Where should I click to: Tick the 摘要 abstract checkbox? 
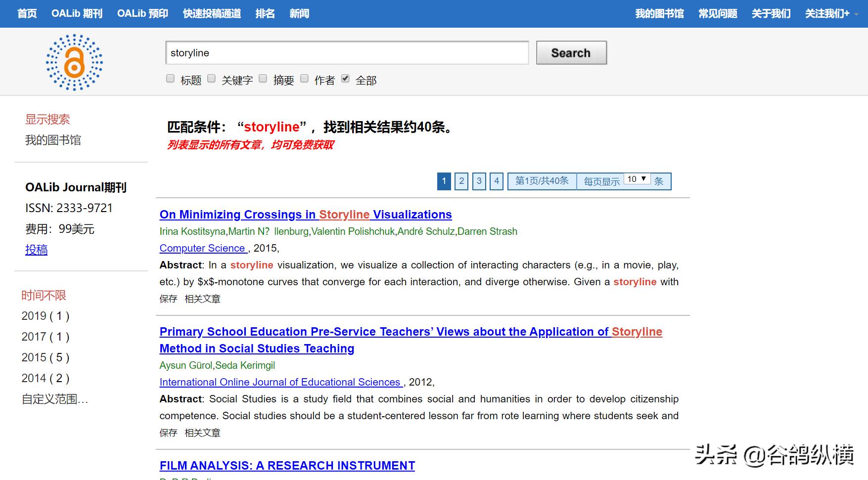tap(263, 79)
